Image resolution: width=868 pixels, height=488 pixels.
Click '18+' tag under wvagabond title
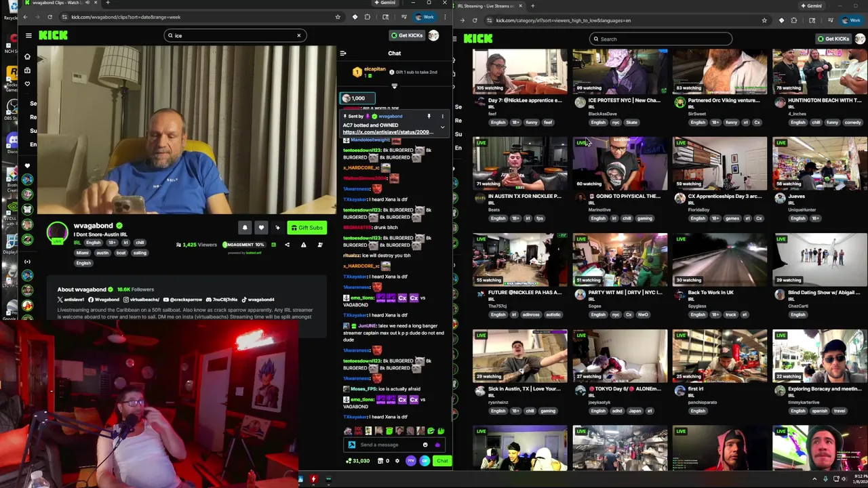tap(112, 243)
